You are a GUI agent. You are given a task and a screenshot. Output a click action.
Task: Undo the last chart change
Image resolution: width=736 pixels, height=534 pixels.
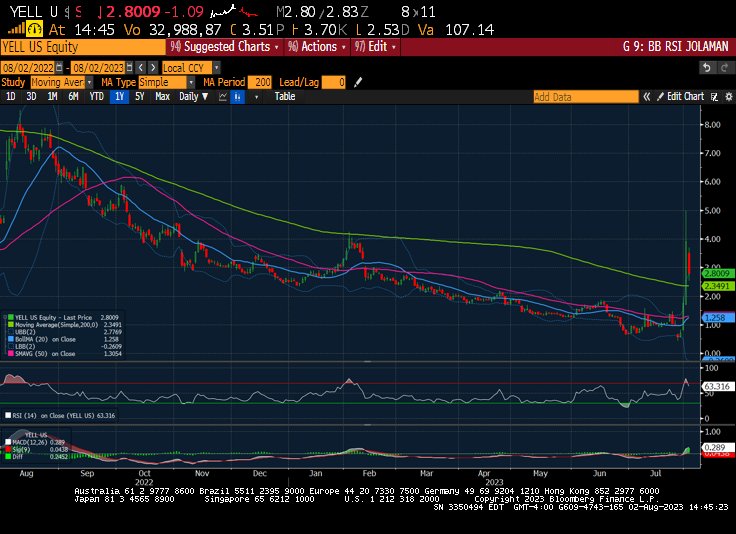pyautogui.click(x=707, y=68)
